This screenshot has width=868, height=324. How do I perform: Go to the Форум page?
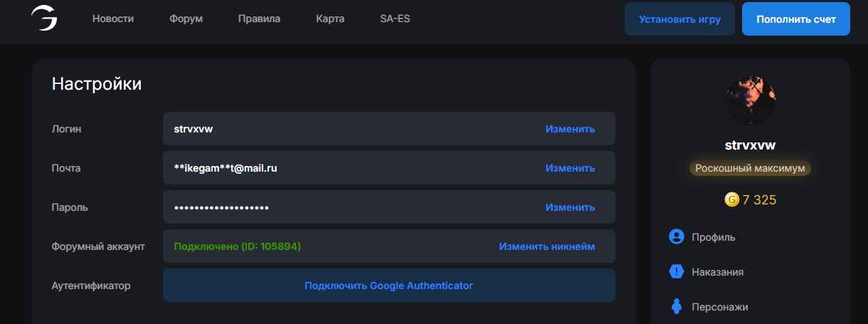coord(186,19)
